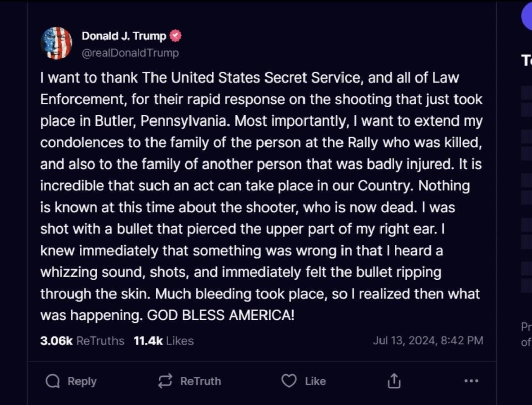
Task: Click the verified badge beside the name
Action: coord(176,36)
